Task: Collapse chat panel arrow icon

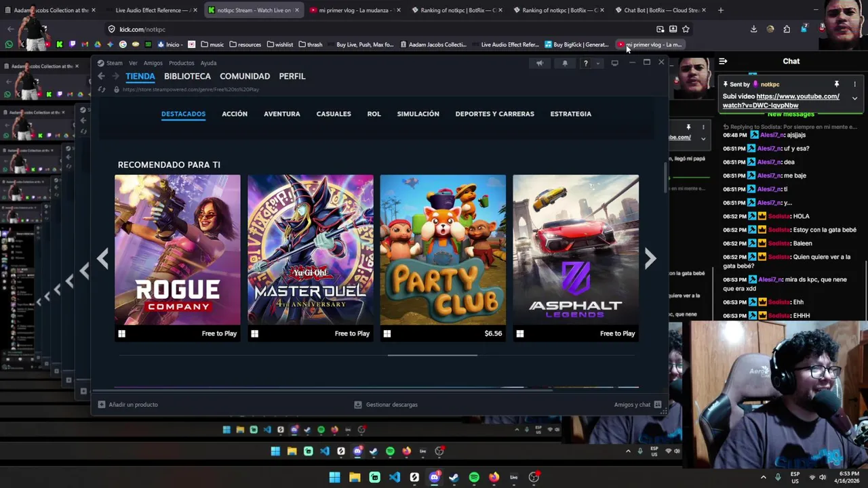Action: [723, 61]
